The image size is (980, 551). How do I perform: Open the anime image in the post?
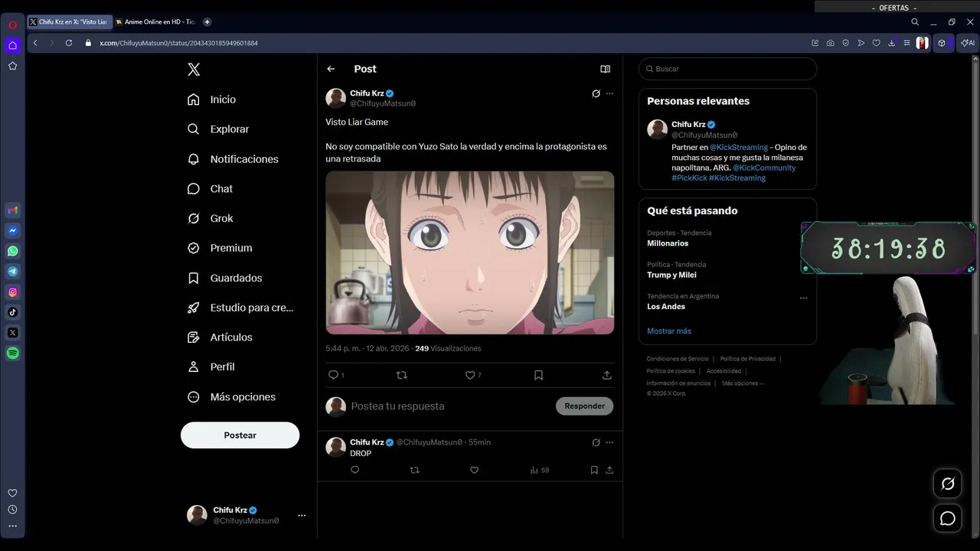point(470,253)
